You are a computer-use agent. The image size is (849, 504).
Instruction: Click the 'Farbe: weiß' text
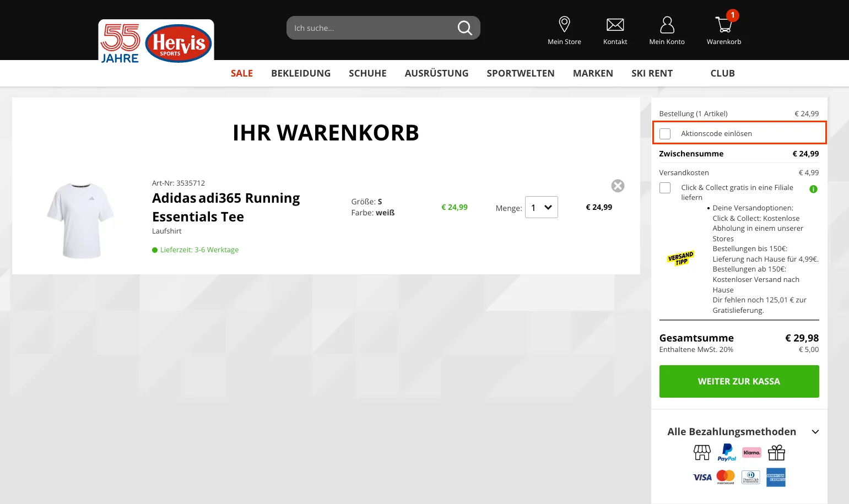[x=373, y=213]
